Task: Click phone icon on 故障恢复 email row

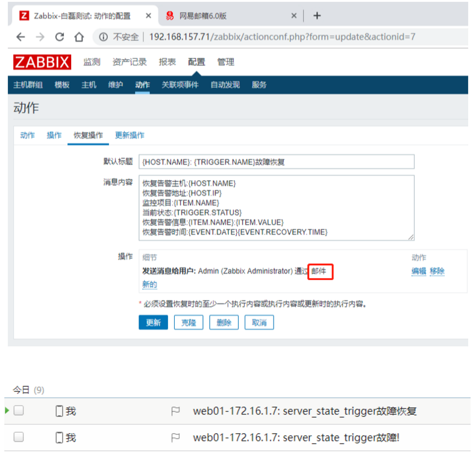Action: pos(60,411)
